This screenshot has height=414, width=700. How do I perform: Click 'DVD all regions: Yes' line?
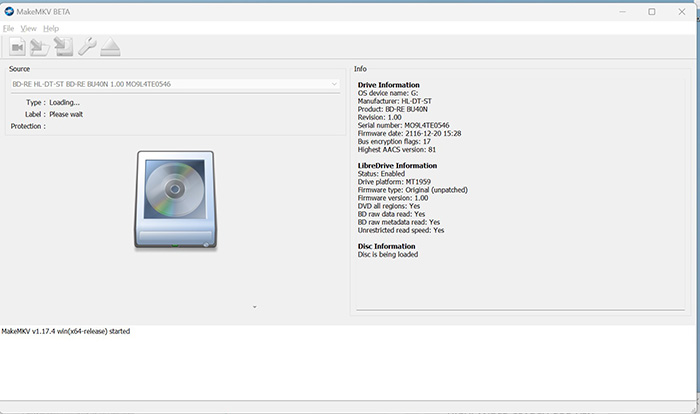tap(389, 206)
